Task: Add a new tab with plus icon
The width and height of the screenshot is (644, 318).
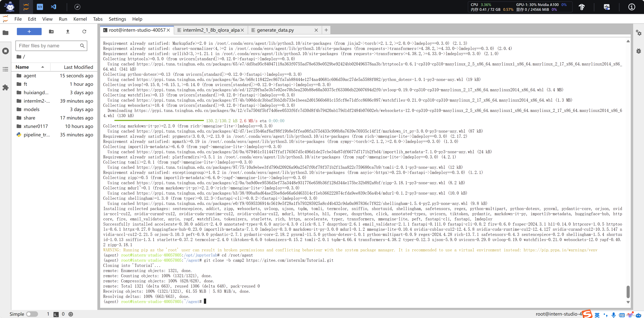Action: (x=326, y=30)
